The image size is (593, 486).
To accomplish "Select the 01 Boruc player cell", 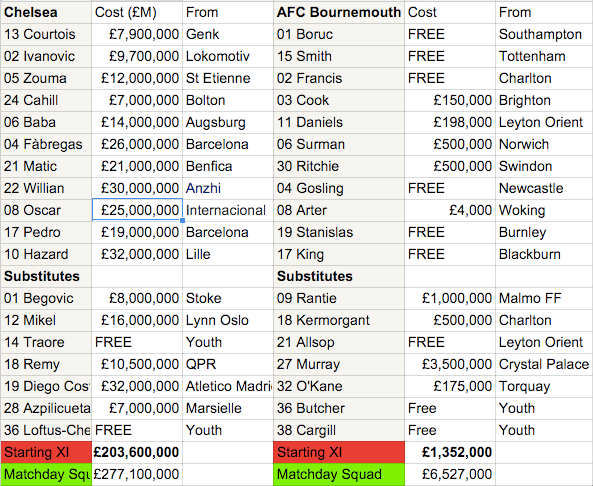I will (339, 34).
